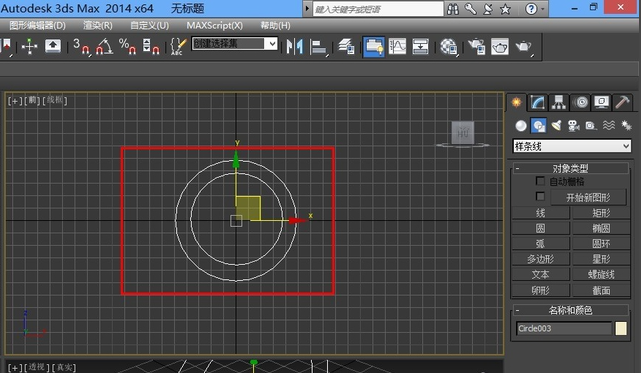
Task: Switch to the Motion panel tab
Action: 580,102
